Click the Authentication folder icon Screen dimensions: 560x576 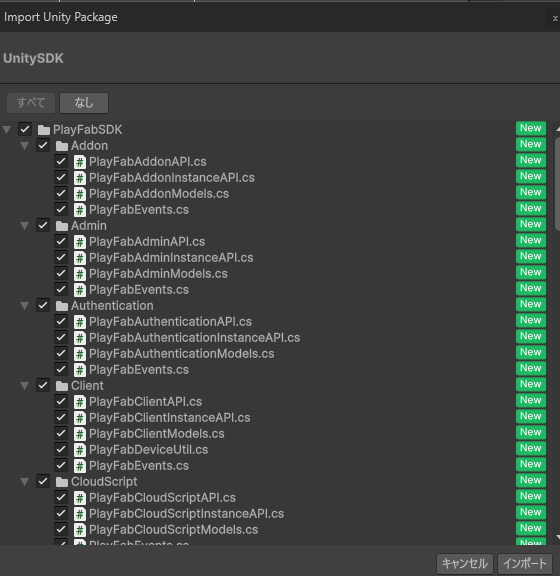click(x=62, y=306)
